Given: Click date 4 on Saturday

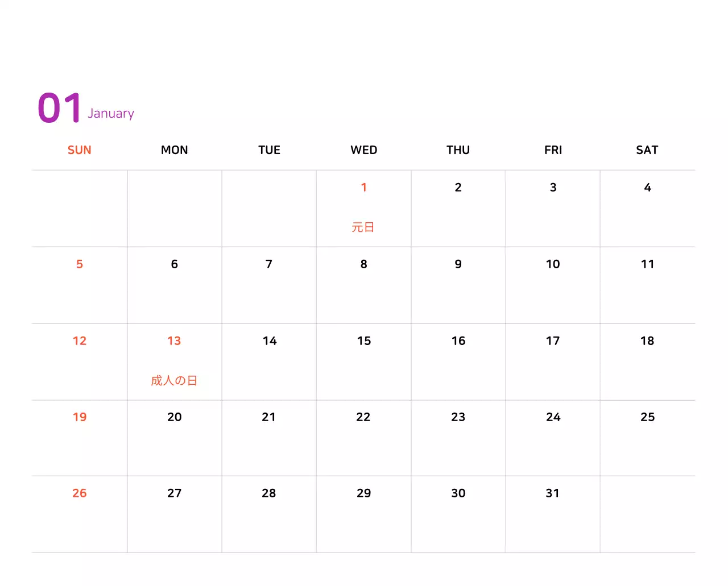Looking at the screenshot, I should pyautogui.click(x=647, y=188).
